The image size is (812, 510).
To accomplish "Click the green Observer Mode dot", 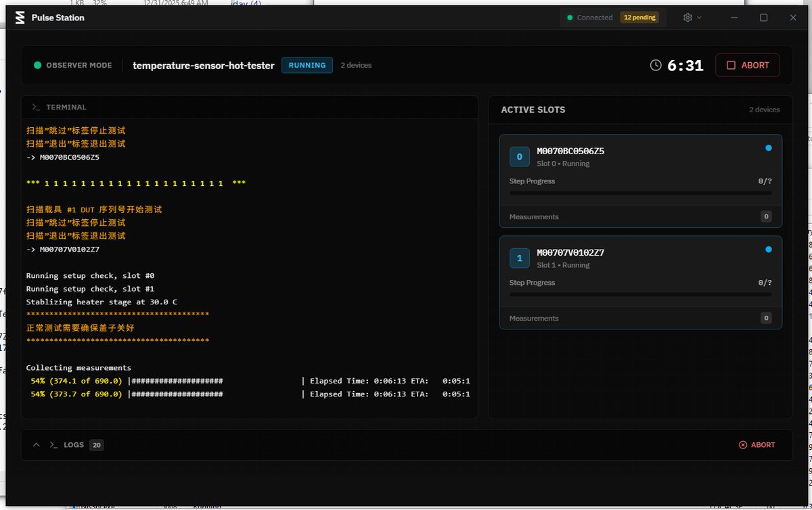I will [x=38, y=66].
